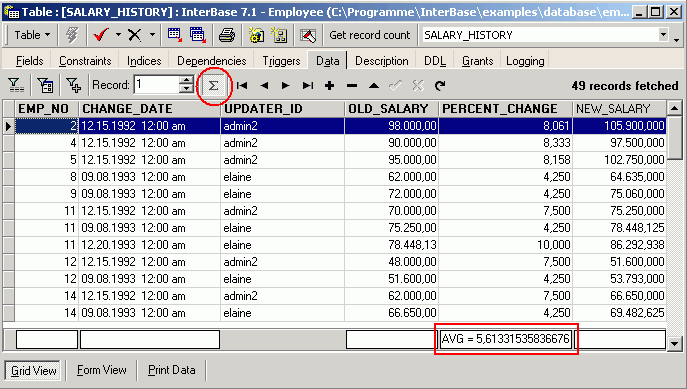Insert new record with plus icon
687x389 pixels.
point(329,85)
